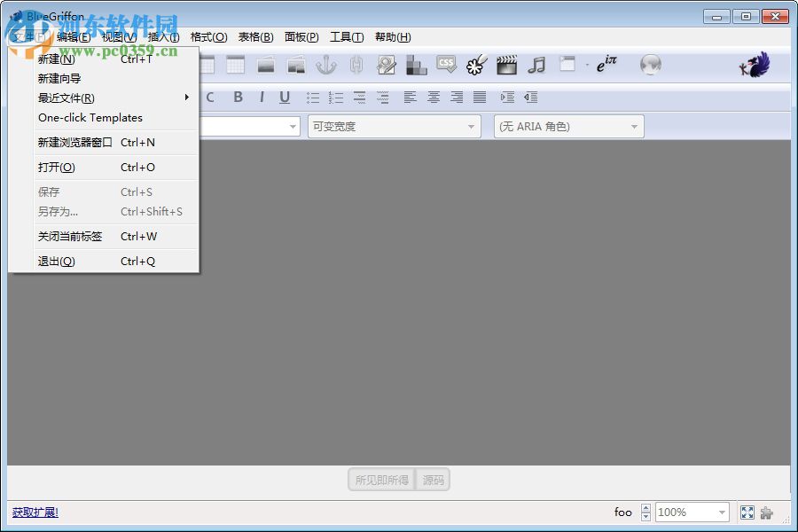Open the 100% zoom dropdown
This screenshot has height=532, width=798.
(692, 512)
